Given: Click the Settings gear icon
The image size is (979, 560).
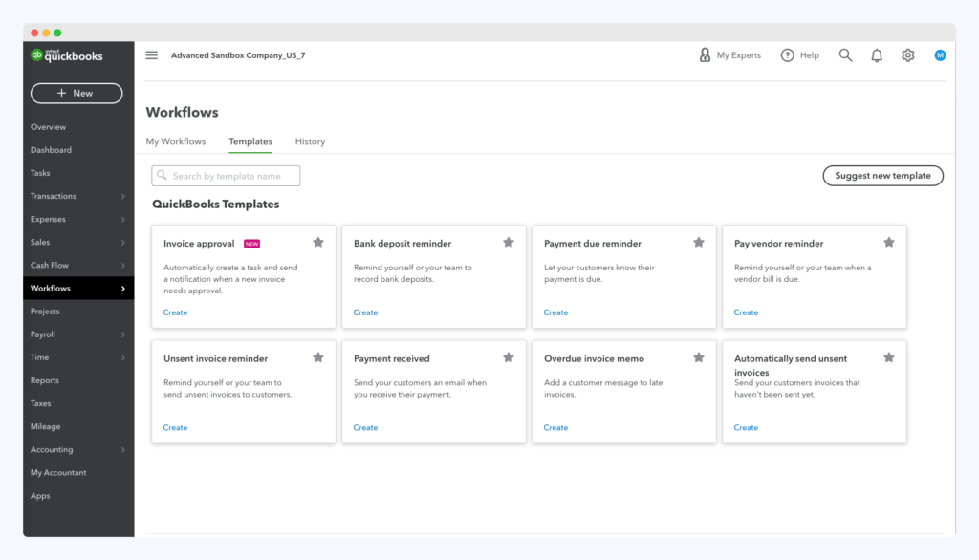Looking at the screenshot, I should tap(907, 55).
